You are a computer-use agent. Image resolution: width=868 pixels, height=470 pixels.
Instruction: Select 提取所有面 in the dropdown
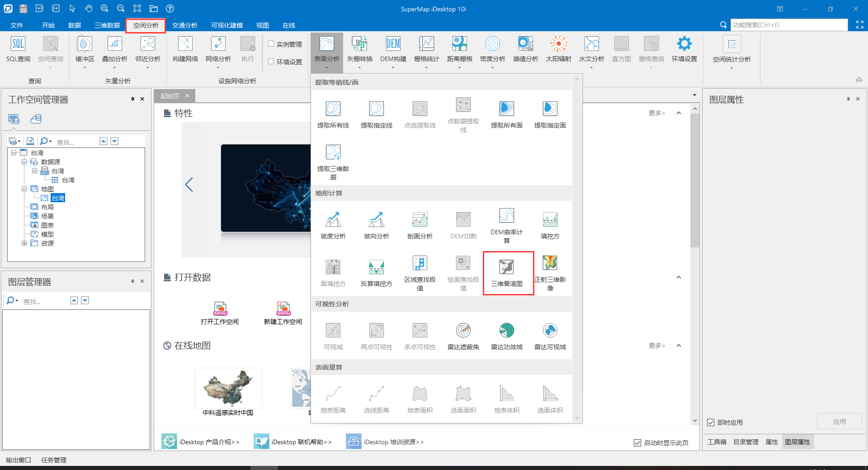(x=507, y=114)
